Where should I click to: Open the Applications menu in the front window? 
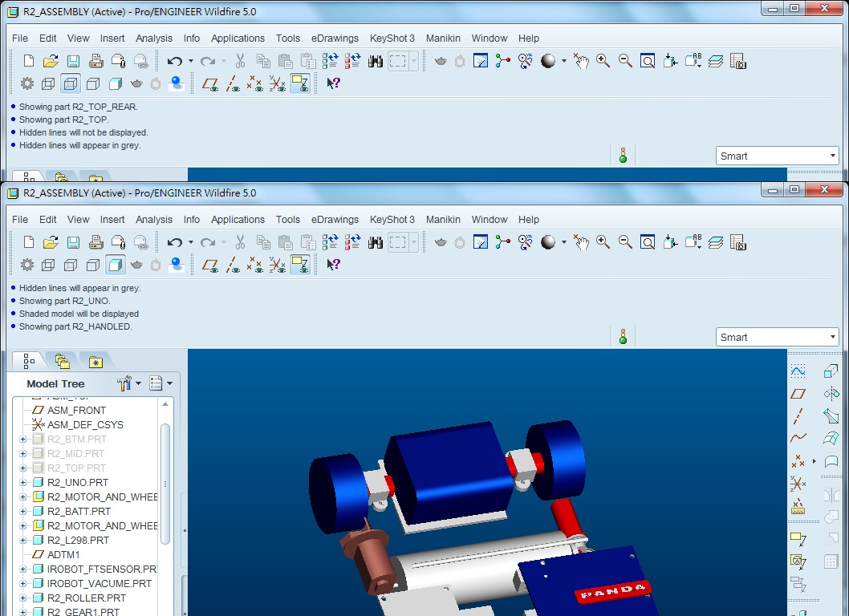coord(238,219)
